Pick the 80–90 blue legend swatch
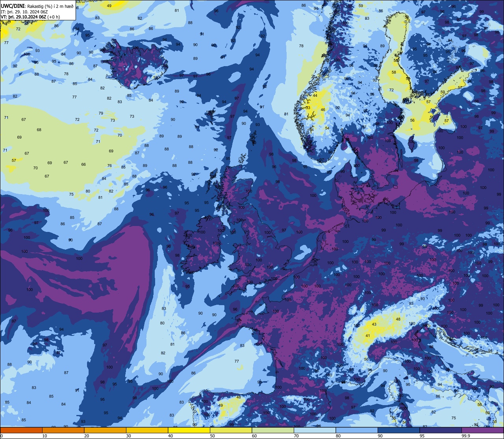504x439 pixels. coord(357,430)
